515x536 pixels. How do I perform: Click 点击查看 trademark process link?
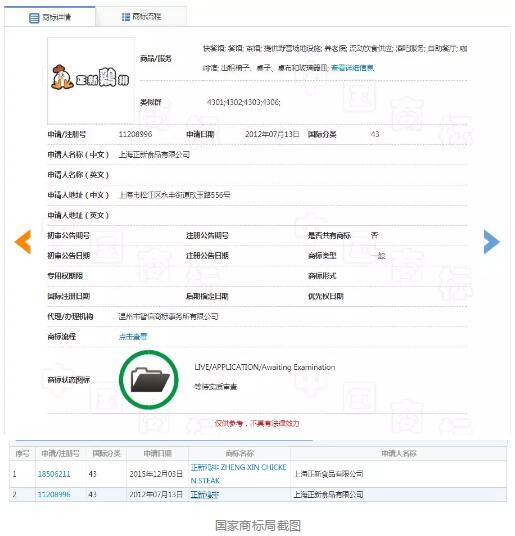[133, 337]
